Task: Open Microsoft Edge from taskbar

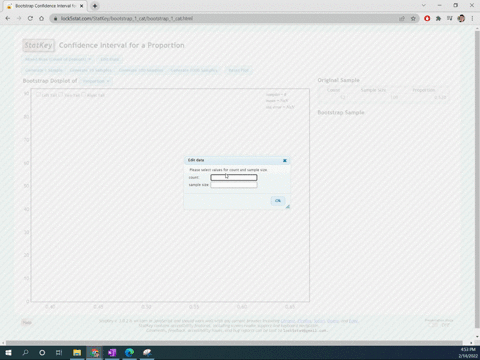Action: pyautogui.click(x=130, y=353)
